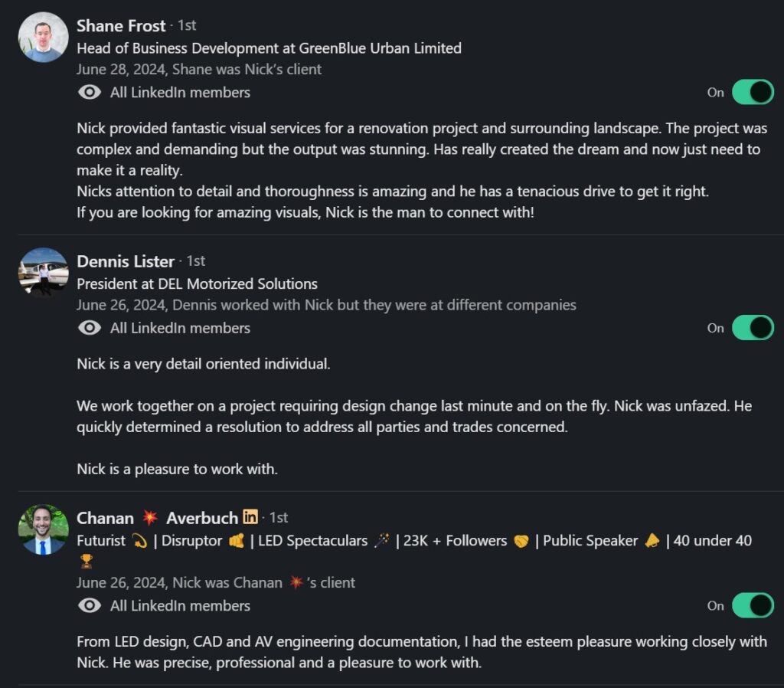Click eye icon under Shane Frost's recommendation
Image resolution: width=784 pixels, height=688 pixels.
click(x=90, y=93)
